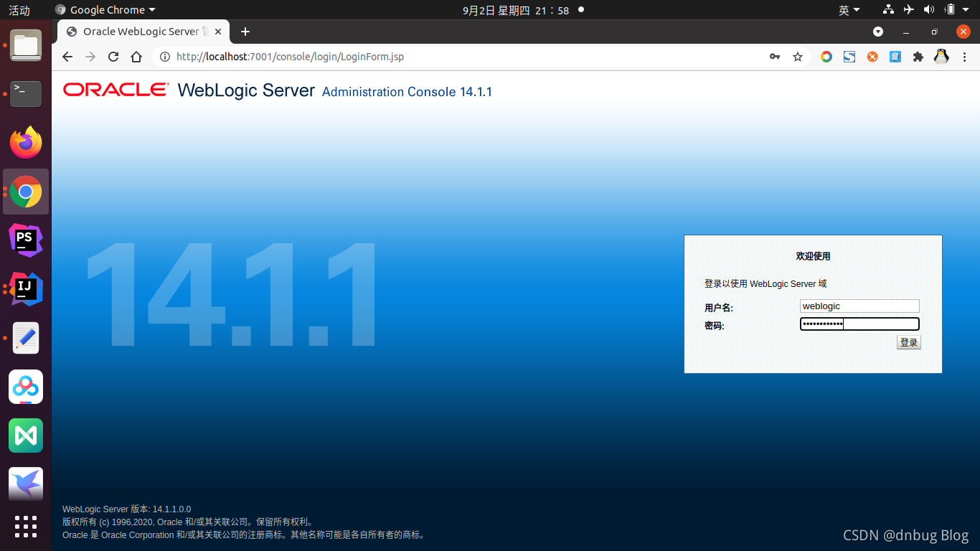Open saved passwords key icon
980x551 pixels.
click(x=775, y=57)
